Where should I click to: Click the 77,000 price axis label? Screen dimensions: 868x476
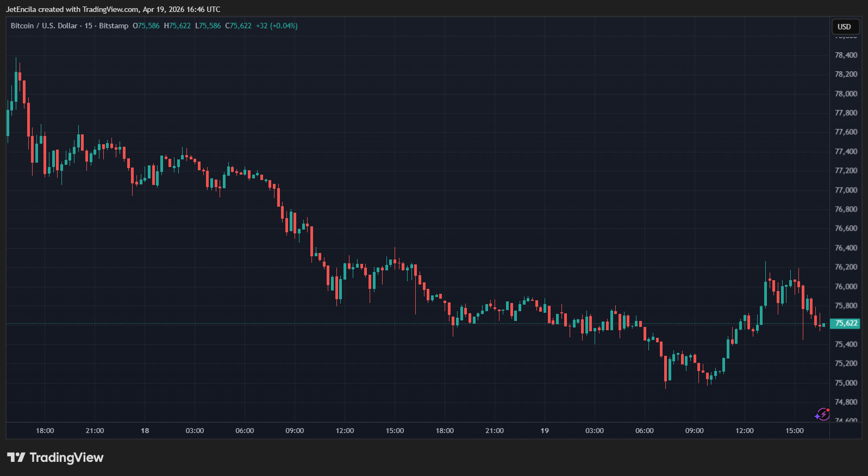(x=846, y=190)
